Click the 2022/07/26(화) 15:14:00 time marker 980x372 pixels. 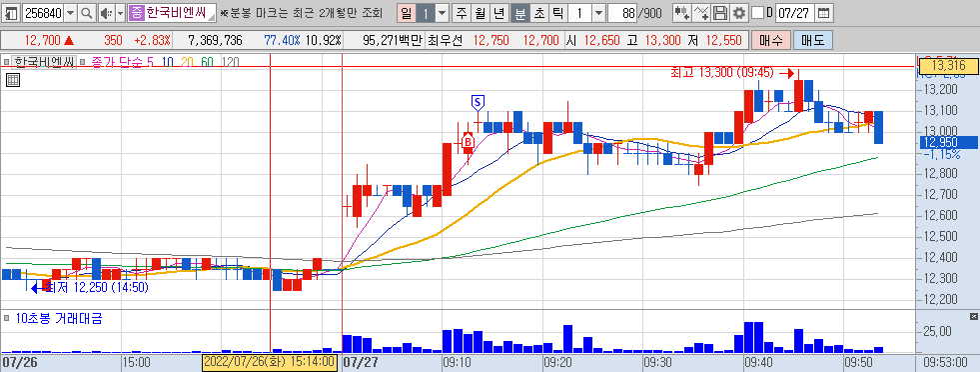pyautogui.click(x=270, y=362)
